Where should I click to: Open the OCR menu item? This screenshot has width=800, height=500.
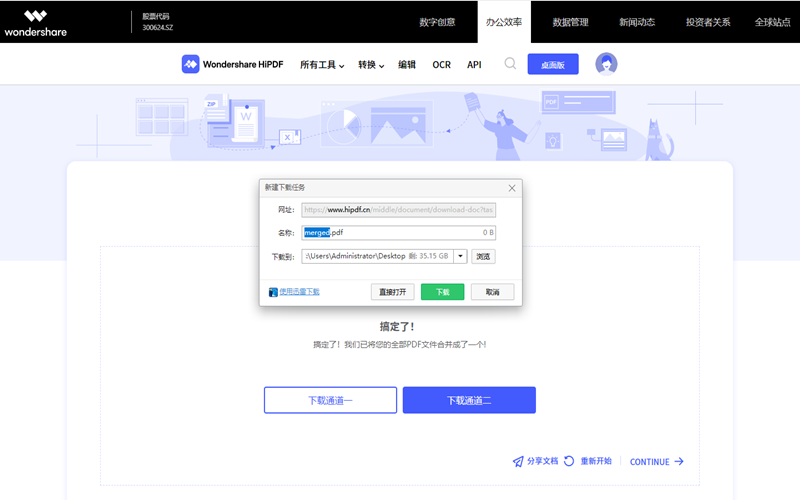click(x=441, y=65)
